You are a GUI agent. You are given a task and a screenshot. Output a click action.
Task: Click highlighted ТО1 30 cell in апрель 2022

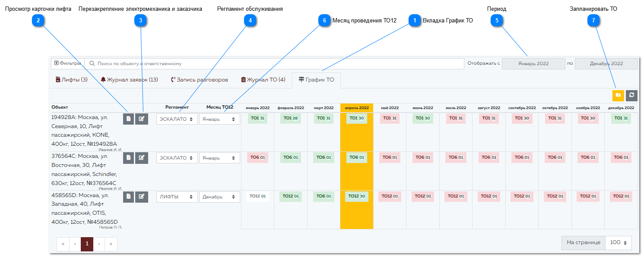click(x=357, y=118)
